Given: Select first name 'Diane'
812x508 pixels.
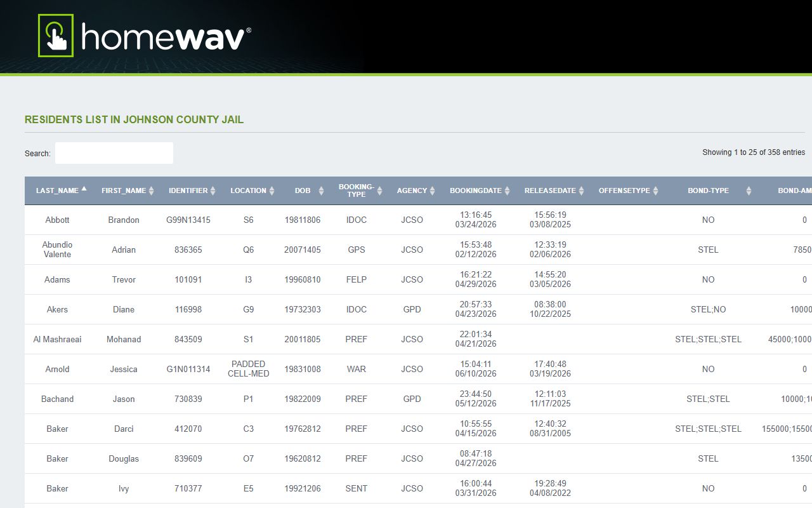Looking at the screenshot, I should point(124,309).
